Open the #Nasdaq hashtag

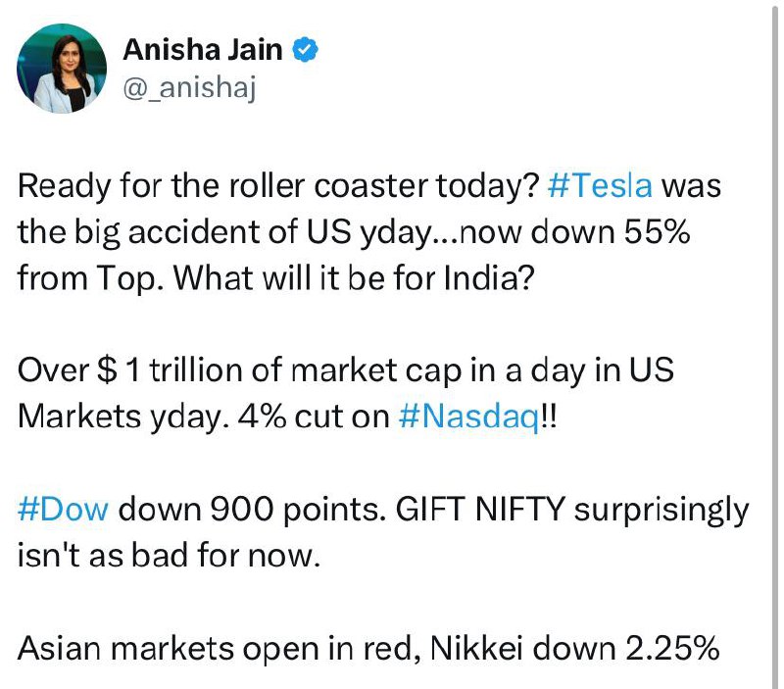coord(469,417)
